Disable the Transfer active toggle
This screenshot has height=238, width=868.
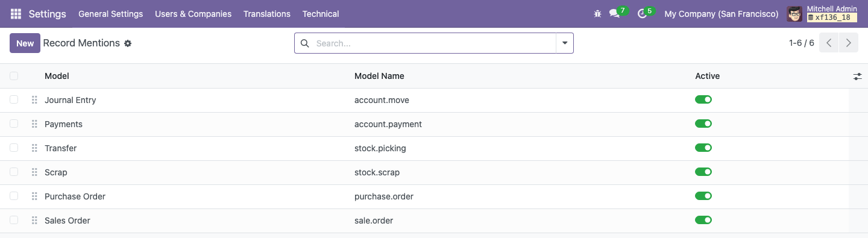703,148
